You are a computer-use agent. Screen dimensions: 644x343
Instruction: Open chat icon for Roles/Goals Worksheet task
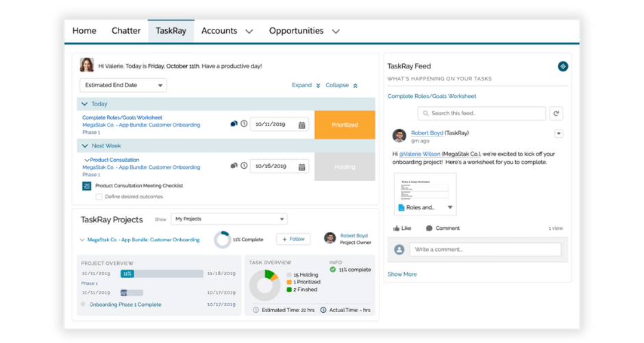[x=234, y=123]
